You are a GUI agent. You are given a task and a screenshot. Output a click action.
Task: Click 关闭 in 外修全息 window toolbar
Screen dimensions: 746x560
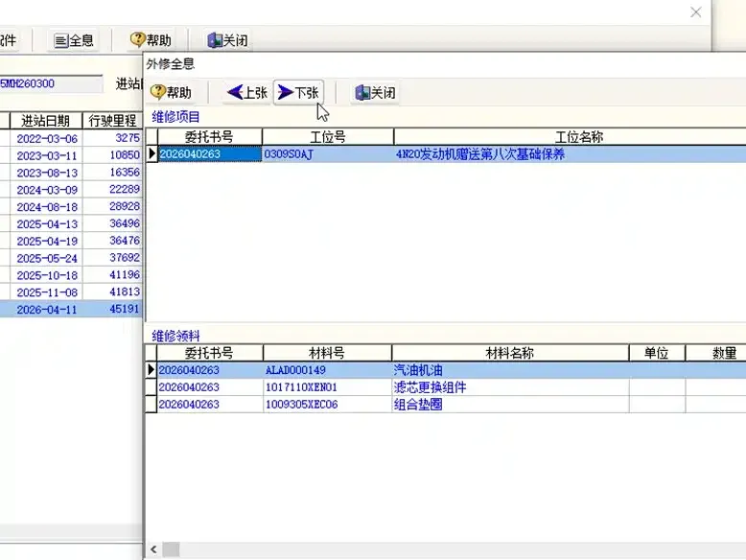(x=375, y=92)
